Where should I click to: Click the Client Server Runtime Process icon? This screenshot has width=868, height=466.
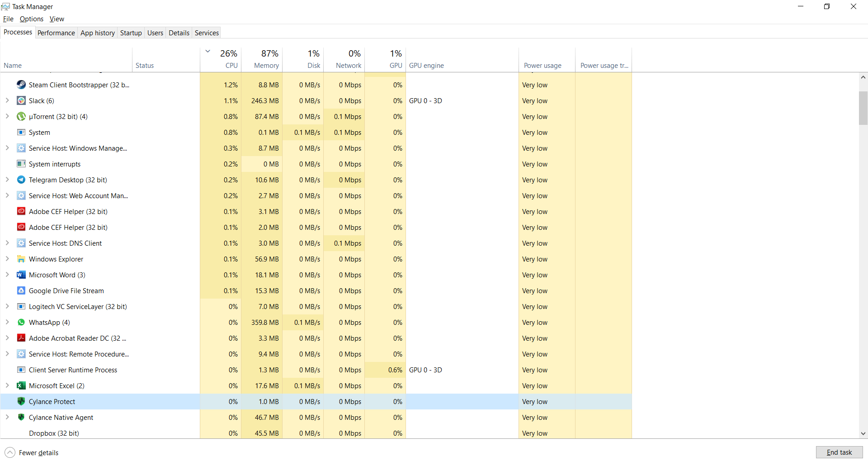pos(21,370)
